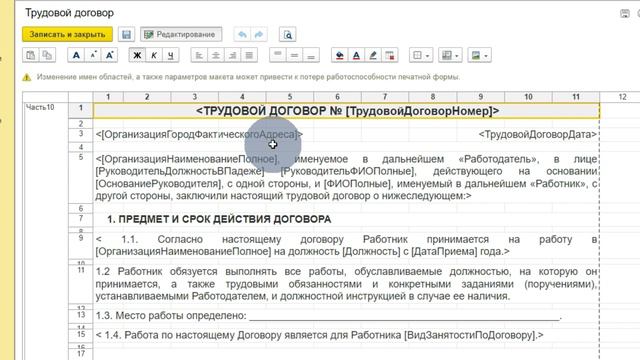
Task: Click the ТрудовойДоговорДата cell
Action: click(538, 134)
